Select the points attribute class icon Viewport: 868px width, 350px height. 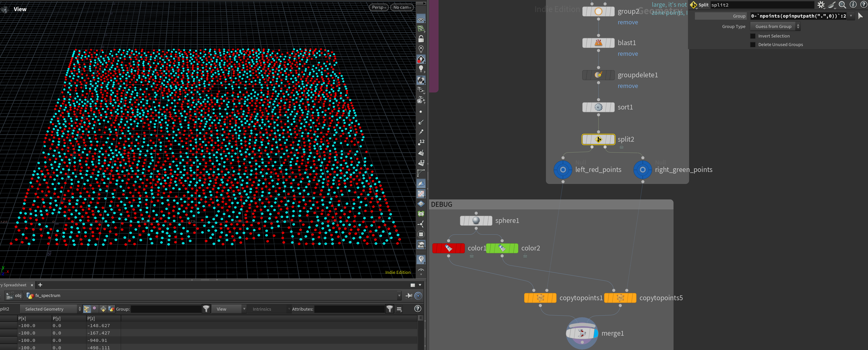pos(87,309)
